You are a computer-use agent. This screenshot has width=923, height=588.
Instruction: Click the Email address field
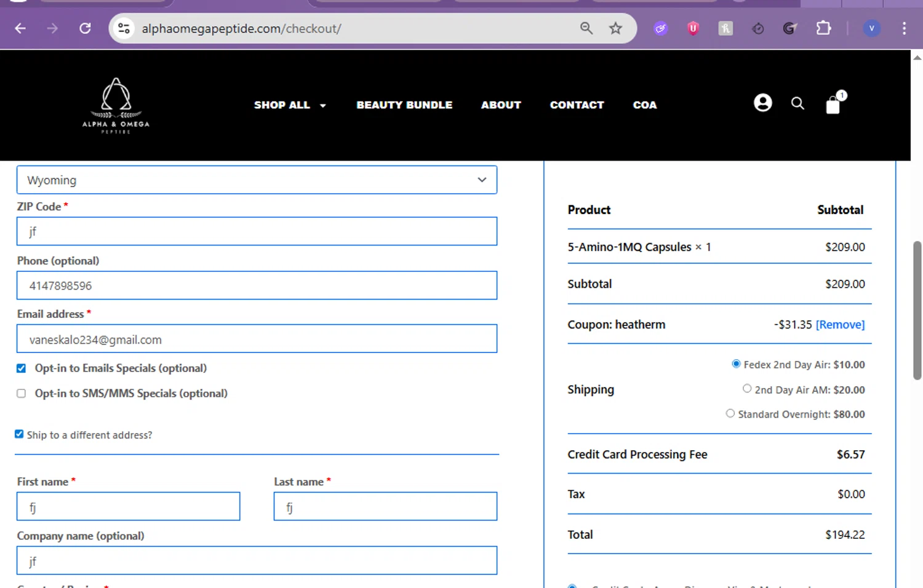click(257, 339)
